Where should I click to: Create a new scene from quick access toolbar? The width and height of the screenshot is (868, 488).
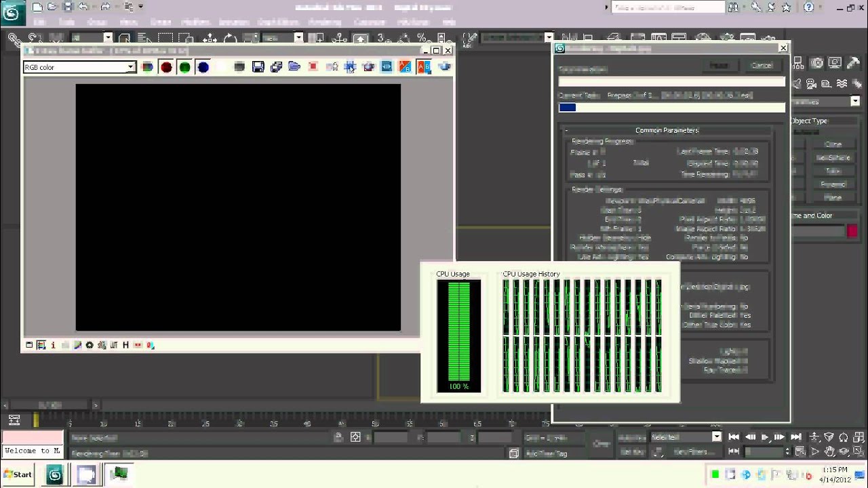[37, 7]
